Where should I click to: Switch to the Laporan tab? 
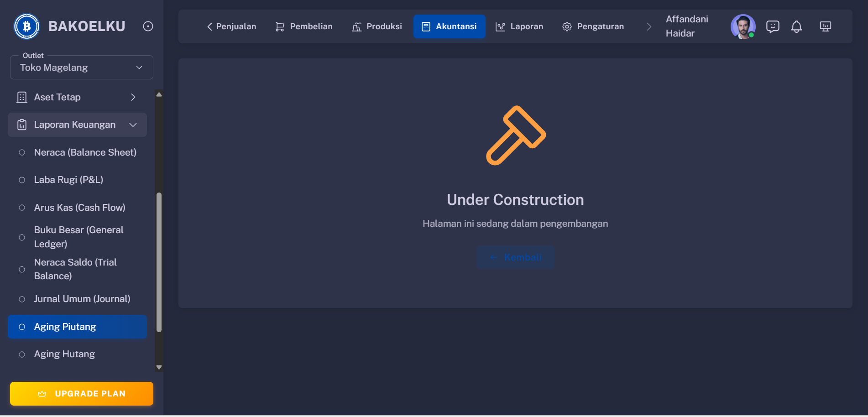pos(519,26)
